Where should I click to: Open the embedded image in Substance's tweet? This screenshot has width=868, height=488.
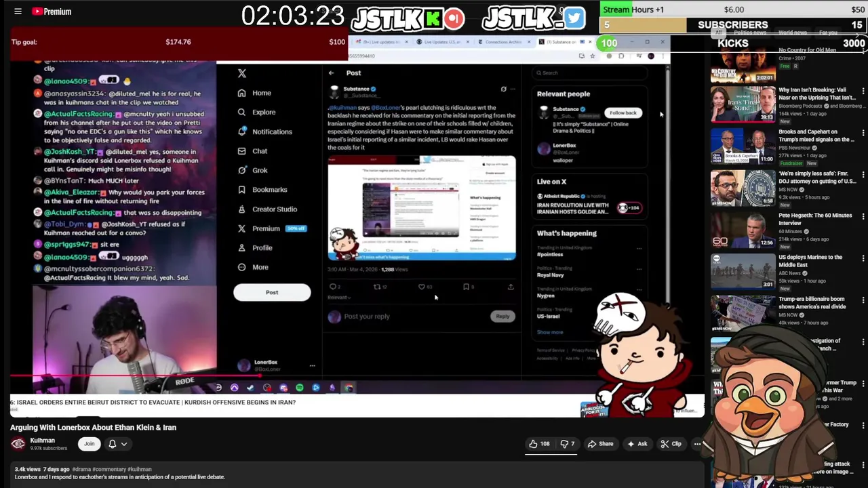(422, 209)
